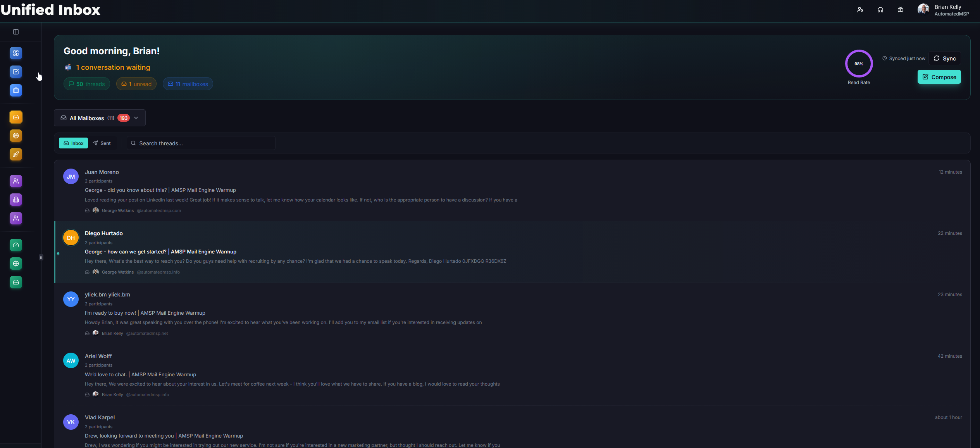Toggle the sidebar collapse panel icon
This screenshot has height=448, width=980.
point(16,32)
